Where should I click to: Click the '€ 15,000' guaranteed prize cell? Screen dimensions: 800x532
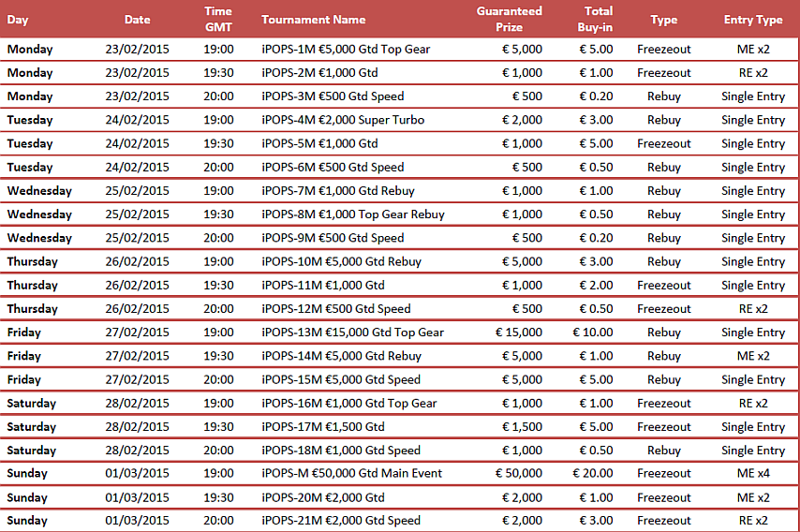pos(518,332)
